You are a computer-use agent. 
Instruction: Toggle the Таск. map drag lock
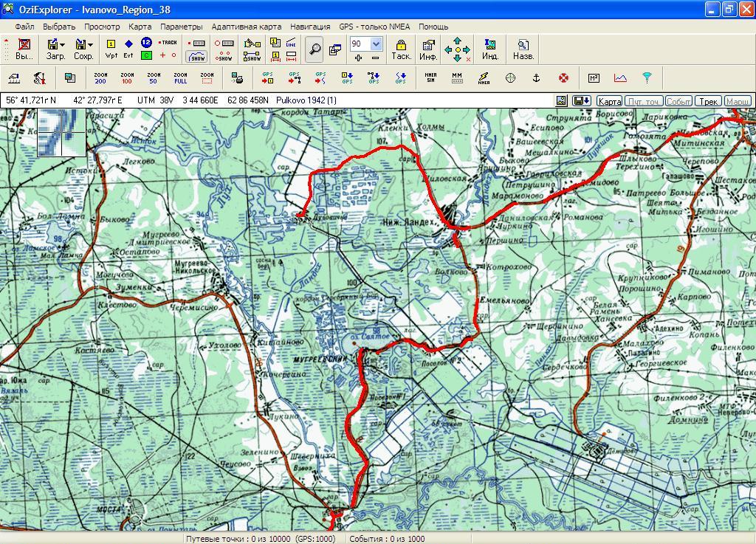pyautogui.click(x=401, y=49)
